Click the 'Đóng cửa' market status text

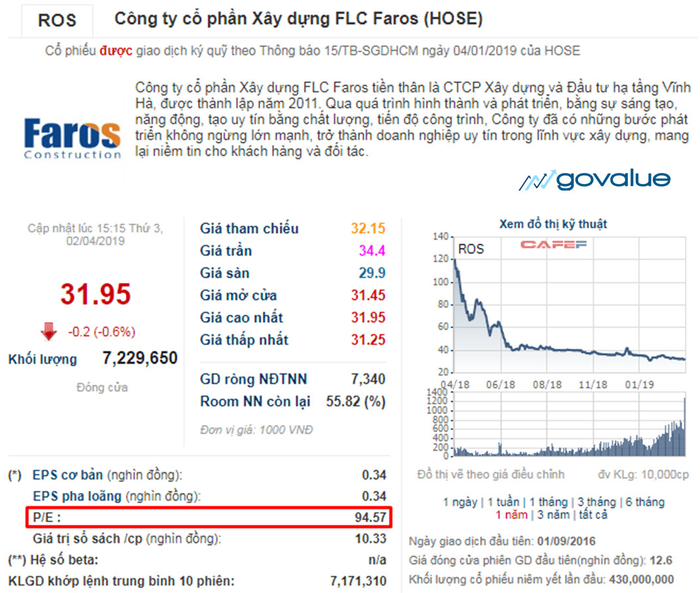[x=102, y=387]
